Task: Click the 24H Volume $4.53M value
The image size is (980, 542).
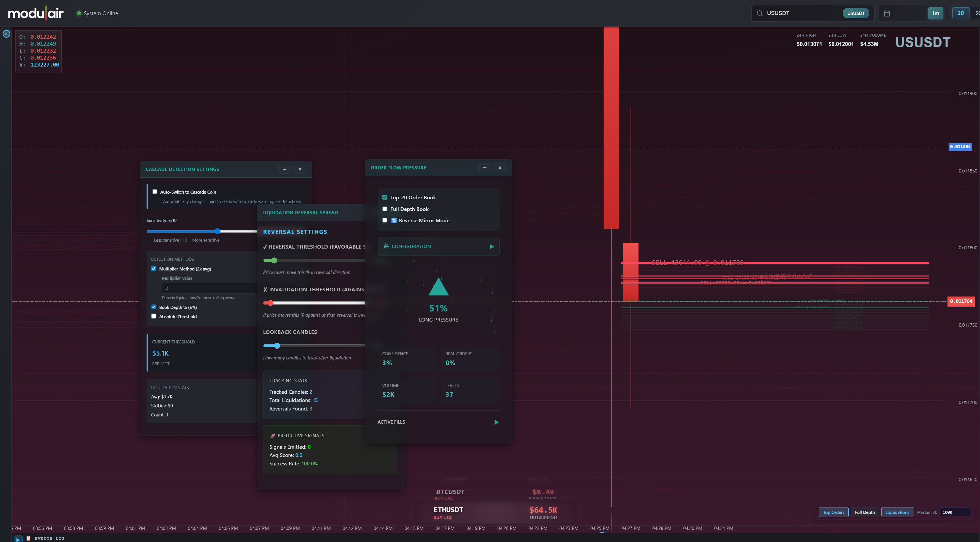Action: (x=869, y=44)
